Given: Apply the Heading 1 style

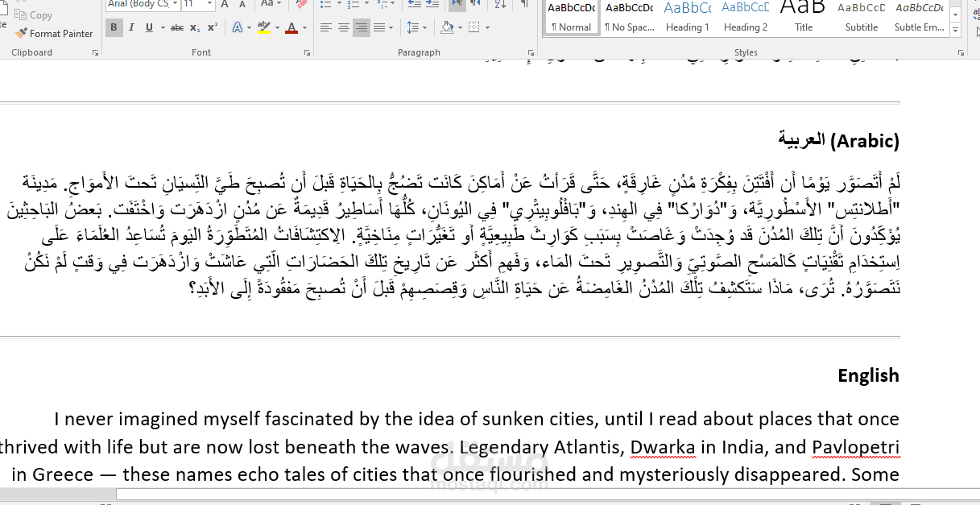Looking at the screenshot, I should coord(688,18).
